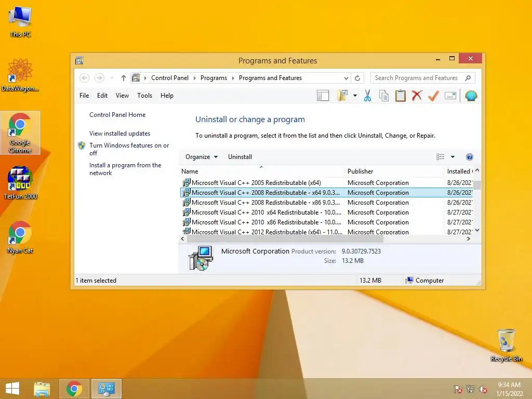The height and width of the screenshot is (399, 532).
Task: Click the preview pane layout toolbar icon
Action: (323, 96)
